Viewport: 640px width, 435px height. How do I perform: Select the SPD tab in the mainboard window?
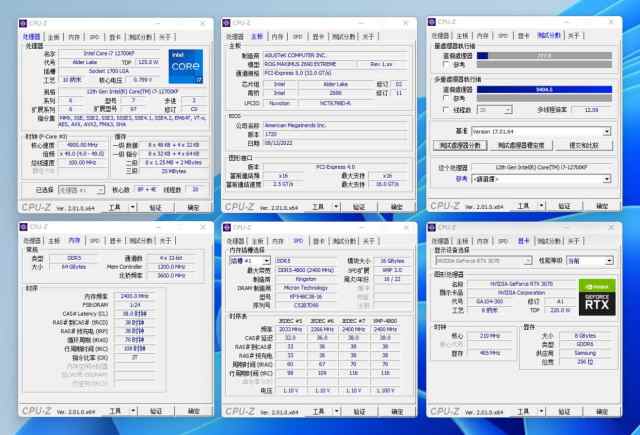pyautogui.click(x=298, y=36)
